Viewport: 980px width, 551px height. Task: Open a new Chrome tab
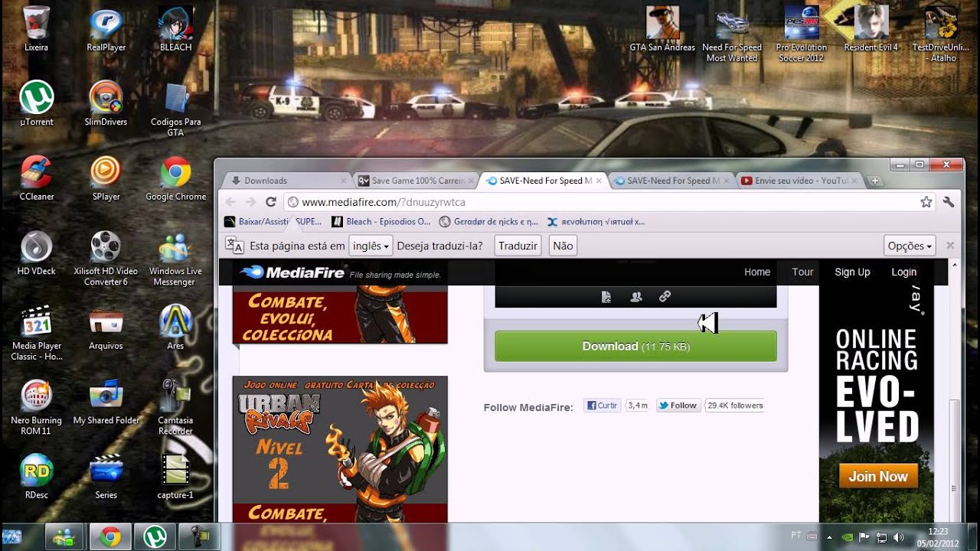[875, 181]
